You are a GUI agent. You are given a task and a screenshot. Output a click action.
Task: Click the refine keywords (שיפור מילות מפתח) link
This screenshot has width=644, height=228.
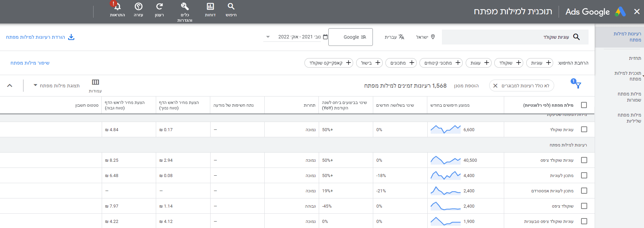click(x=30, y=63)
